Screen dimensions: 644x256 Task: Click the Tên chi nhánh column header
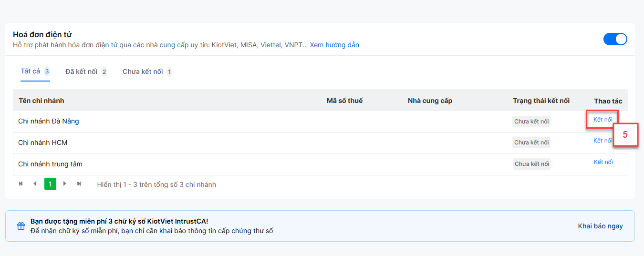click(42, 101)
